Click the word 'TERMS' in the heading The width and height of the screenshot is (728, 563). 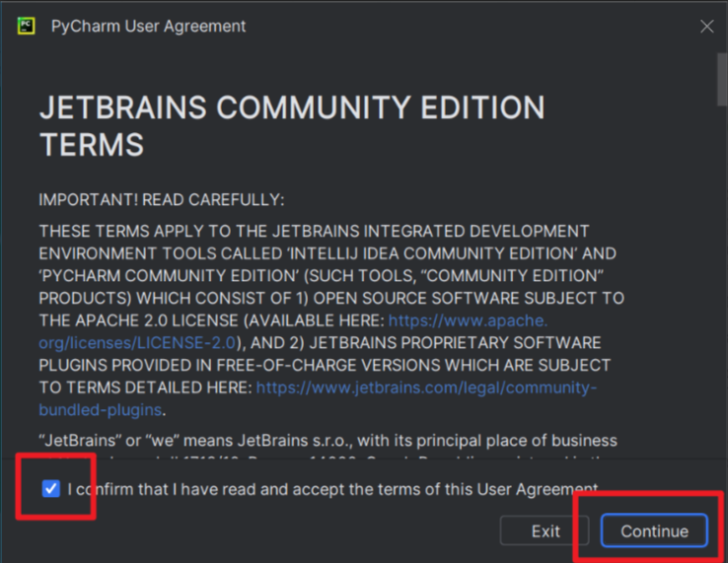click(x=92, y=145)
